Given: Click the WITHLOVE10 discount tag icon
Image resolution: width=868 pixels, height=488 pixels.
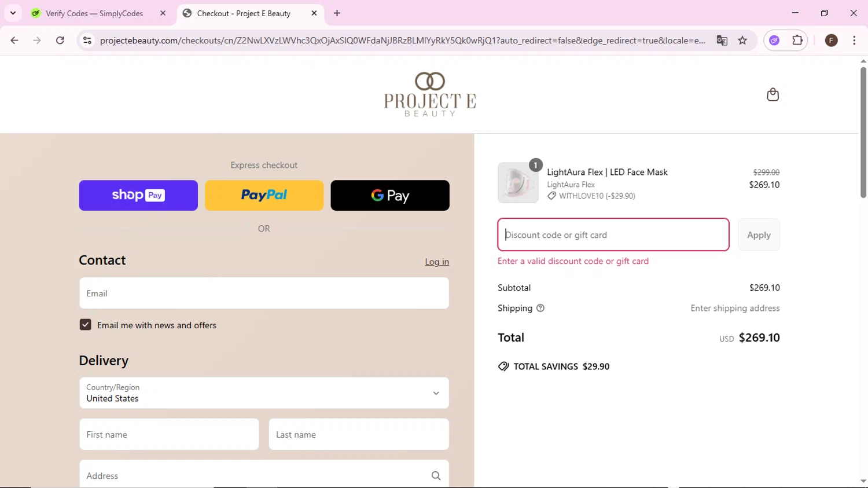Looking at the screenshot, I should click(x=551, y=196).
